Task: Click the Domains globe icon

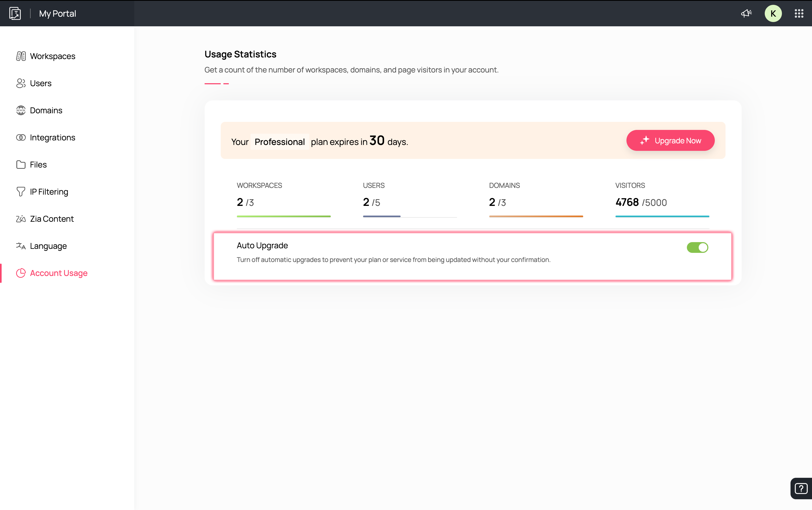Action: click(x=21, y=110)
